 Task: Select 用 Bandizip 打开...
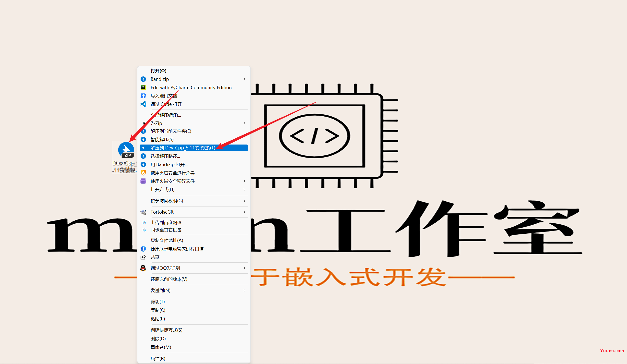pos(194,164)
